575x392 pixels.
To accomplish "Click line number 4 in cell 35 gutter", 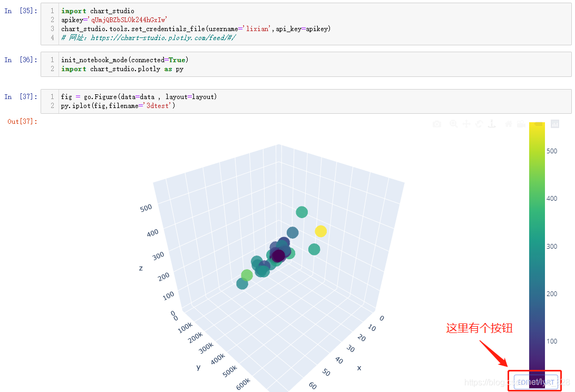I will click(x=52, y=37).
